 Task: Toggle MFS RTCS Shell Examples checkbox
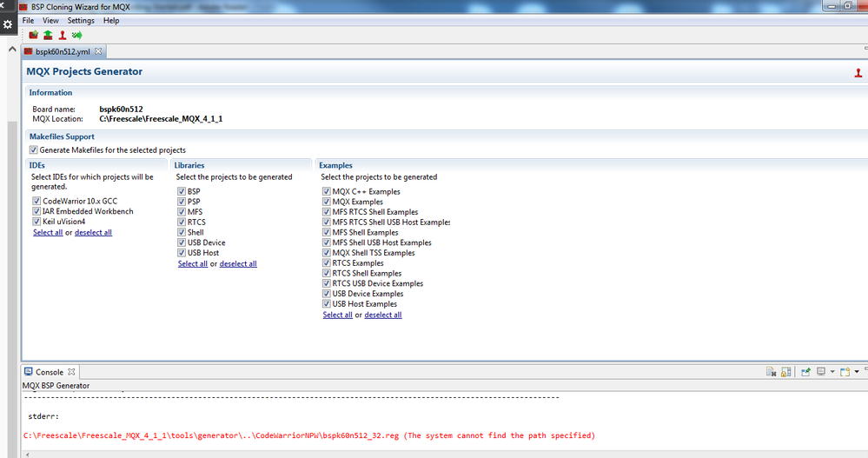pyautogui.click(x=327, y=211)
